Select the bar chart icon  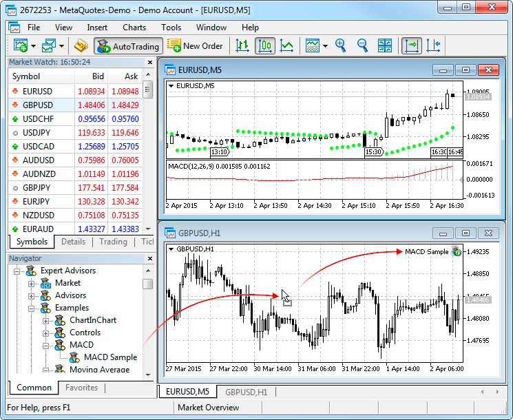242,46
